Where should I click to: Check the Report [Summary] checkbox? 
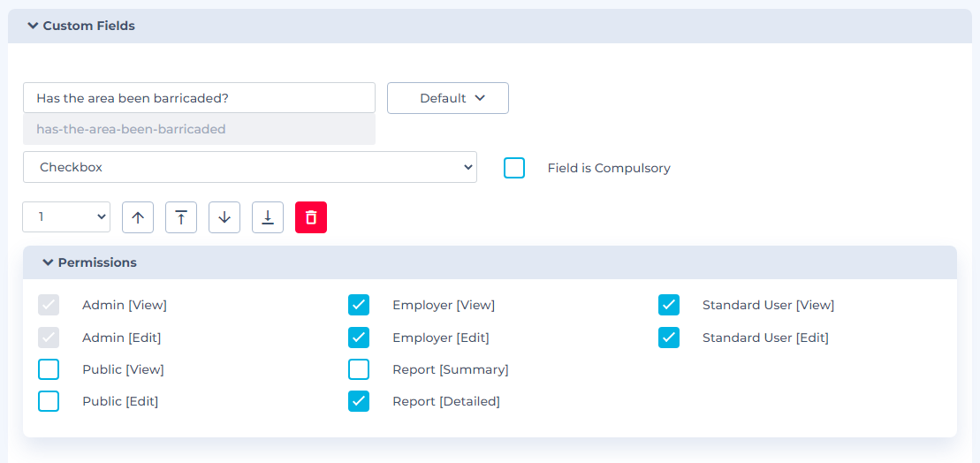(359, 369)
